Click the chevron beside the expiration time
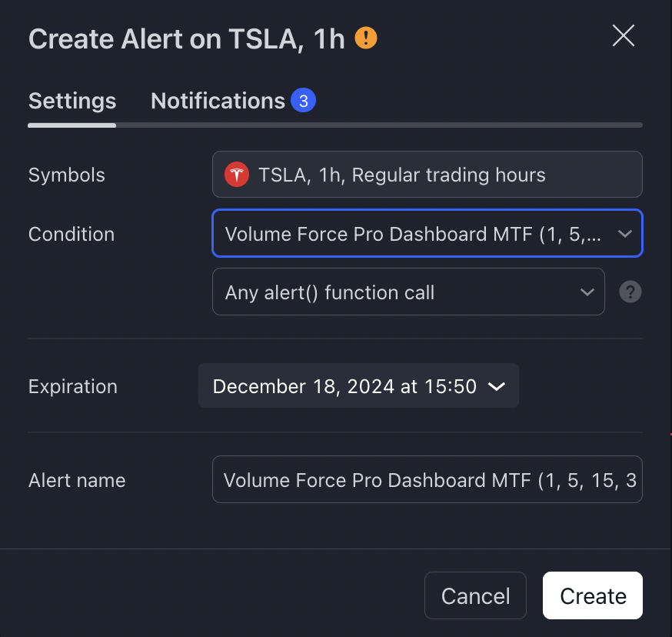Viewport: 672px width, 637px height. coord(496,386)
